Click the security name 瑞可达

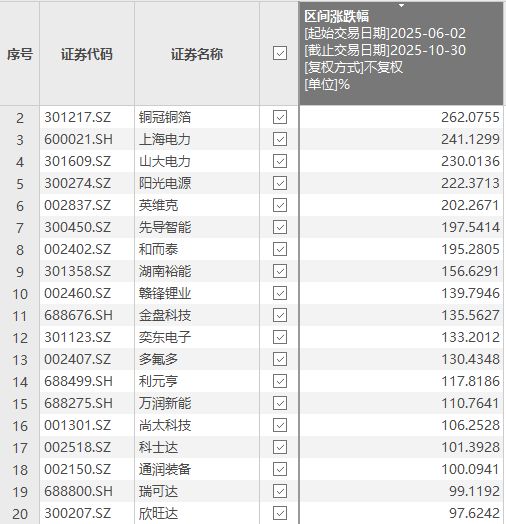158,491
